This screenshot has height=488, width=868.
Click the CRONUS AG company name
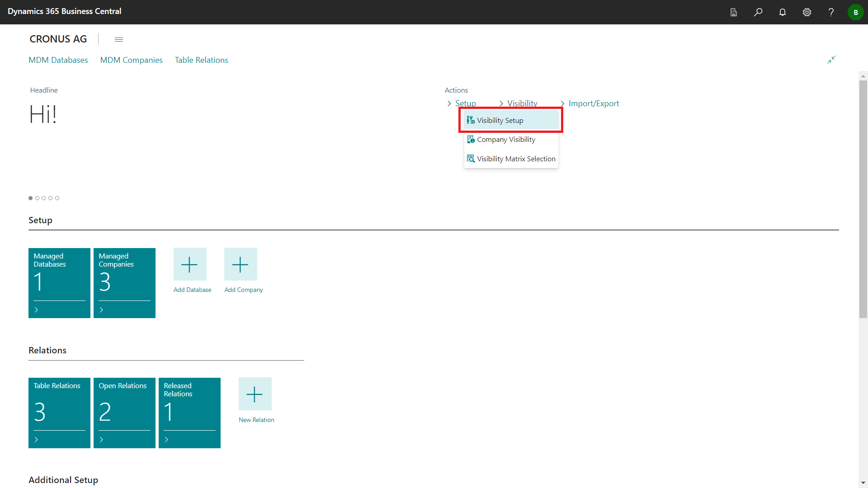(58, 39)
